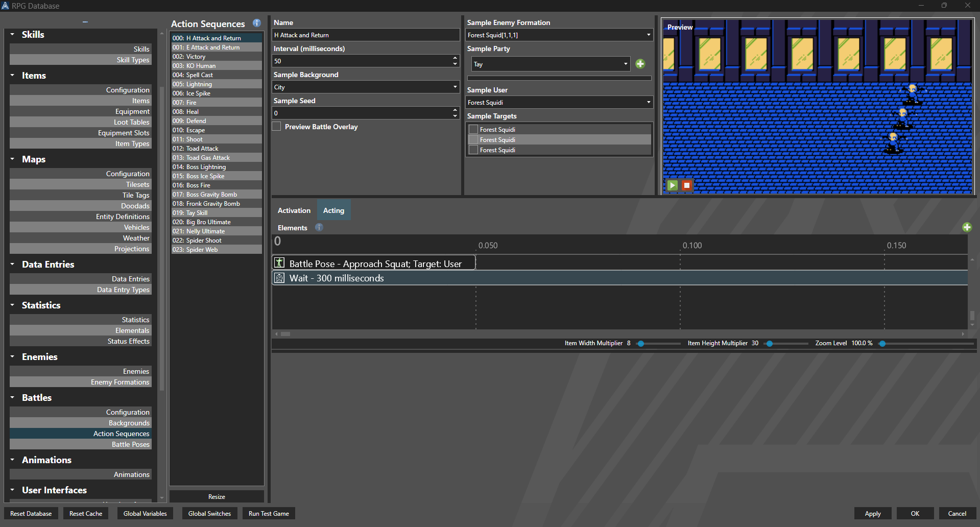The image size is (980, 527).
Task: Click info icon next to Elements label
Action: tap(319, 228)
